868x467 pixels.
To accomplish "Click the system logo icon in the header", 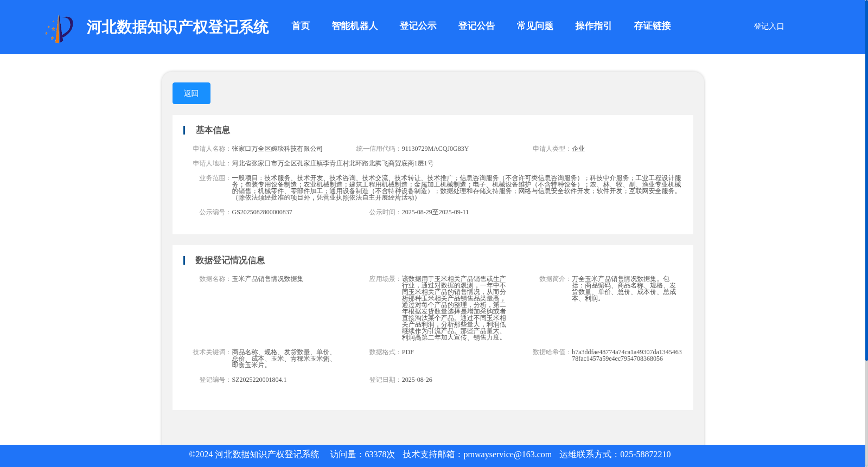I will [59, 29].
